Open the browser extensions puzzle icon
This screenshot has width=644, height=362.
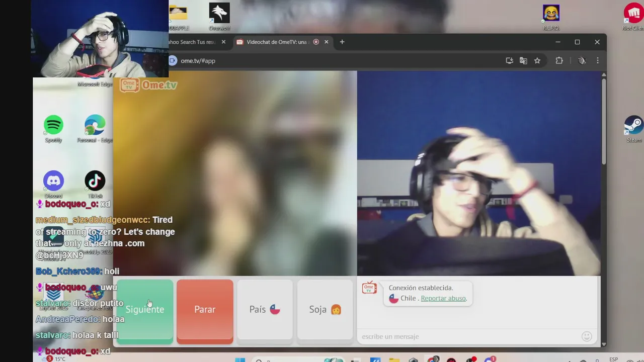coord(559,60)
